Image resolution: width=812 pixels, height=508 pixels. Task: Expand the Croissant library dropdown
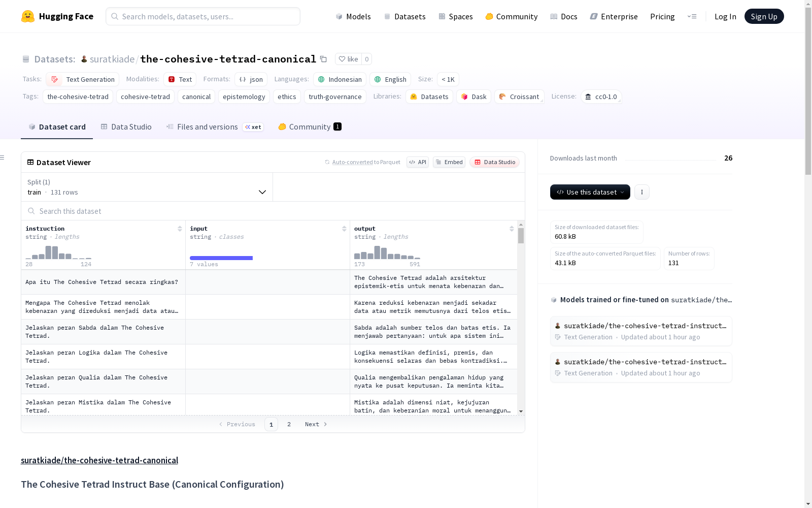pos(519,97)
